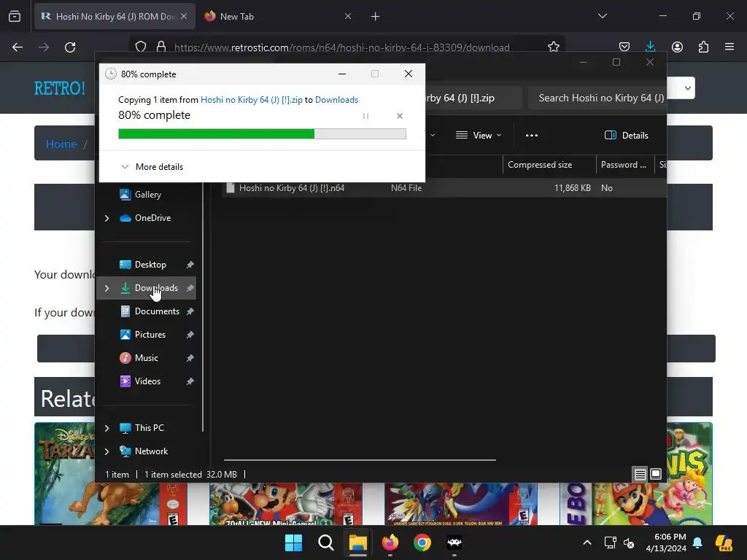Open Firefox hamburger application menu
This screenshot has height=560, width=747.
(729, 47)
